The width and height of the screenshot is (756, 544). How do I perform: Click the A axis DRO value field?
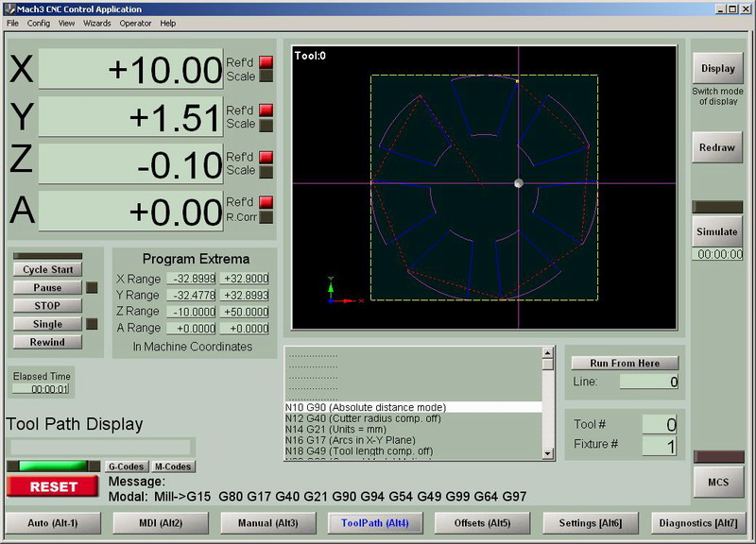point(130,211)
